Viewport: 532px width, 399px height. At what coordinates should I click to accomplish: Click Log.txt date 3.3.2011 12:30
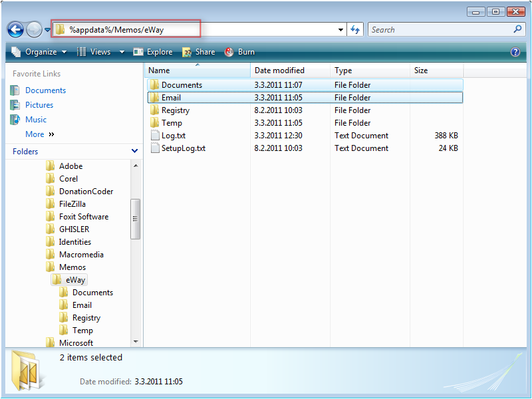278,136
